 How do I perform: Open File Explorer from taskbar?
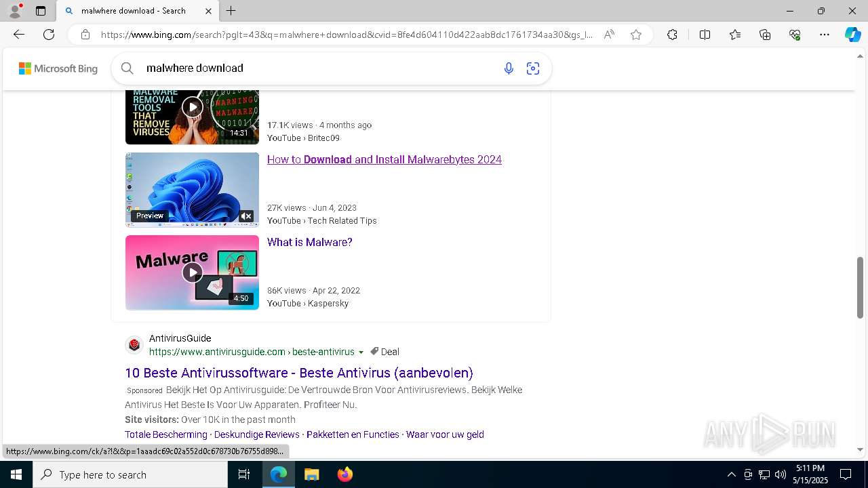click(311, 474)
